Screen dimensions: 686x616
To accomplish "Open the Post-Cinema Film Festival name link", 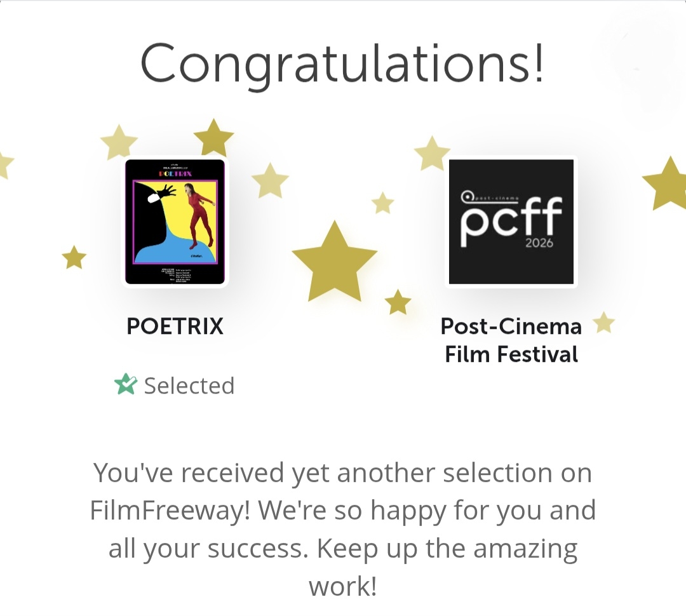I will pos(511,340).
